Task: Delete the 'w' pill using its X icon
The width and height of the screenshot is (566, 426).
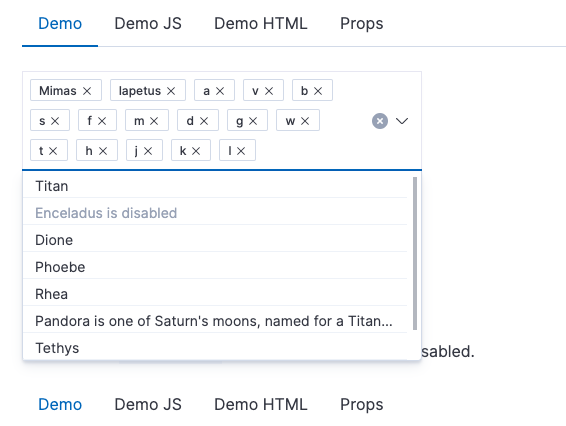Action: point(305,121)
